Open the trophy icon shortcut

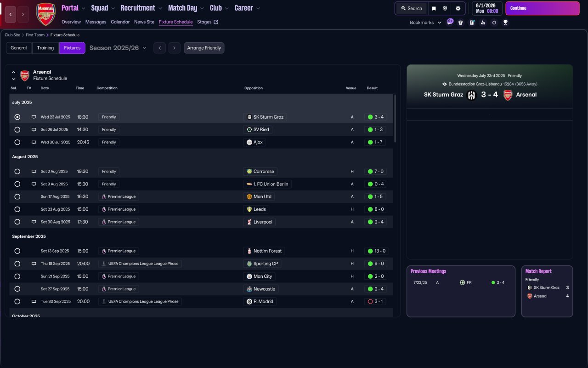click(505, 23)
